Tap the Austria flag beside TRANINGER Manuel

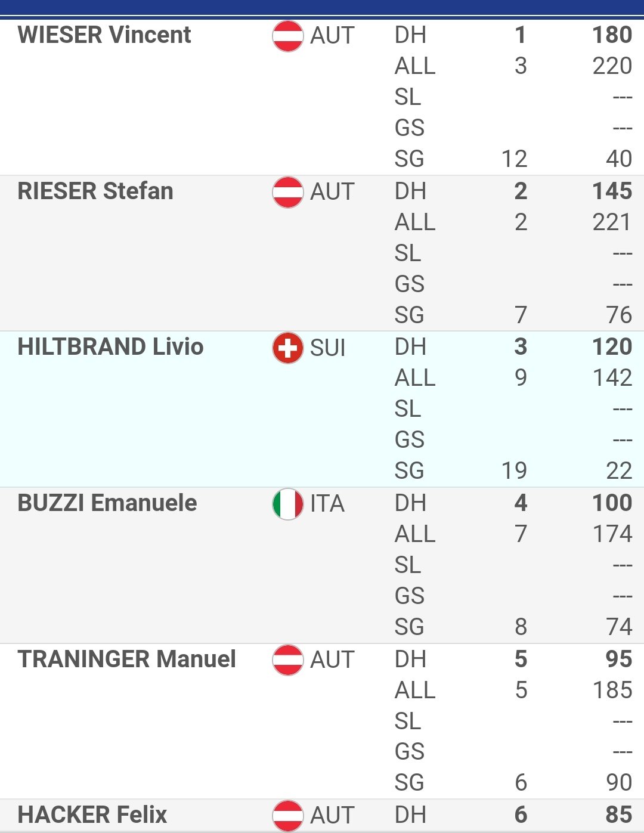[x=287, y=660]
